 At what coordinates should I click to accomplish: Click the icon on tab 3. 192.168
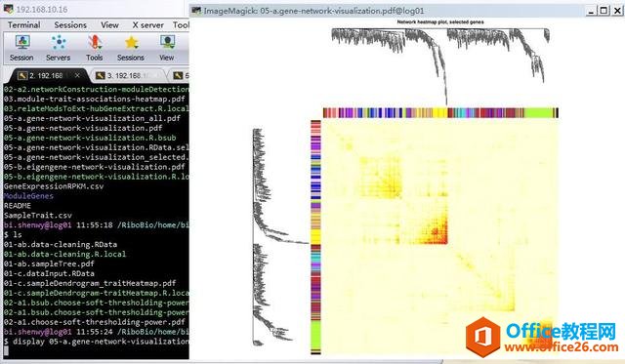(100, 75)
